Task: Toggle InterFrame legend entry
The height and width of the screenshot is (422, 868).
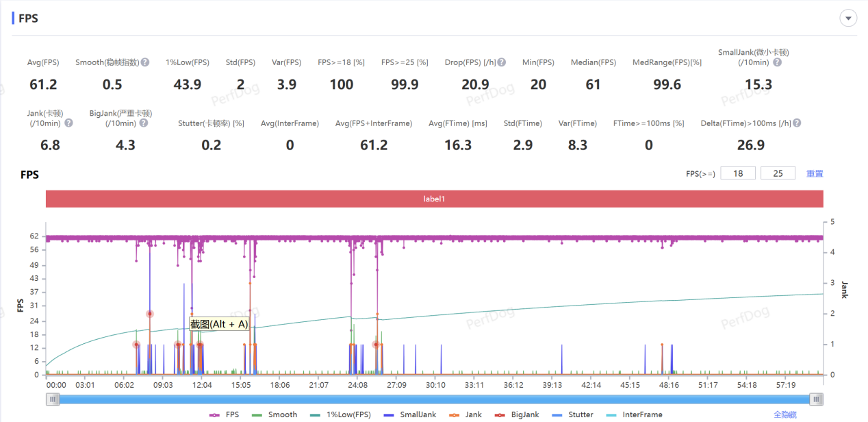Action: (635, 414)
